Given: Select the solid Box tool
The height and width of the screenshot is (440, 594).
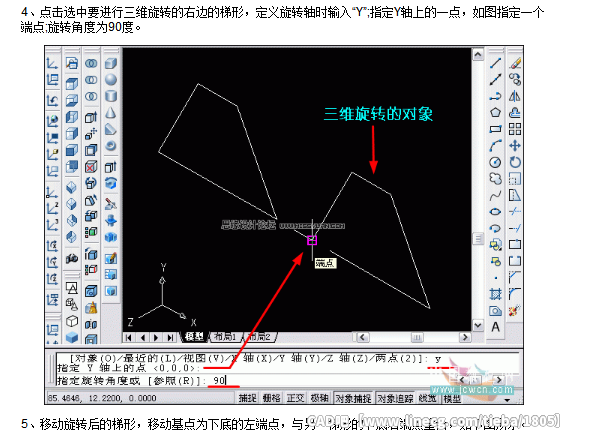Looking at the screenshot, I should (x=111, y=63).
